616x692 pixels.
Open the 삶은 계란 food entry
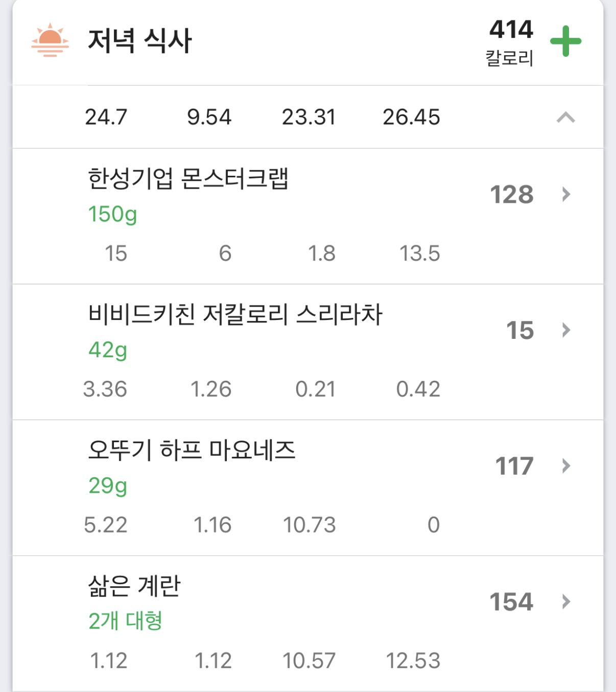[x=308, y=624]
